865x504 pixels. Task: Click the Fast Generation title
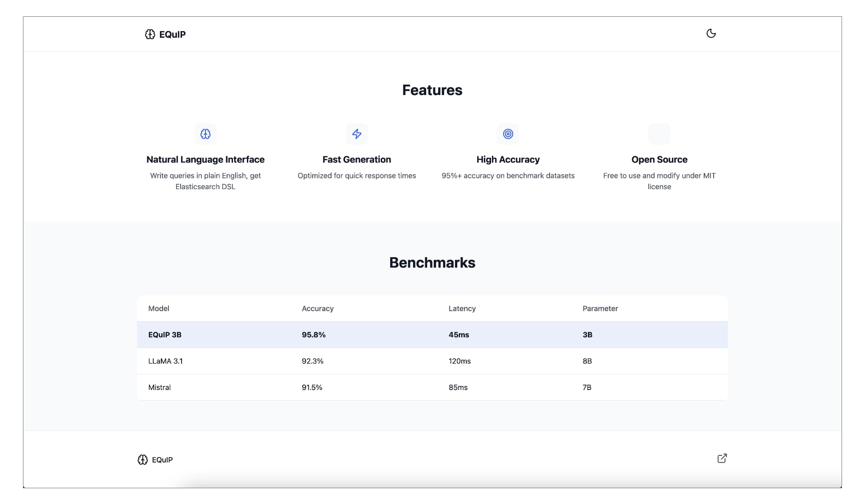click(357, 159)
